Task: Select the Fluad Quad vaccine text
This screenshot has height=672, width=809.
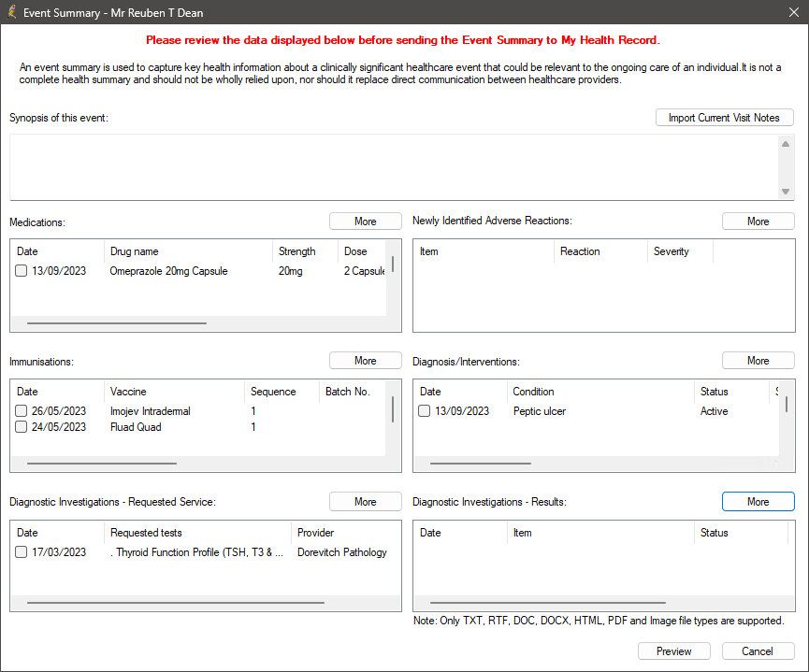Action: (136, 427)
